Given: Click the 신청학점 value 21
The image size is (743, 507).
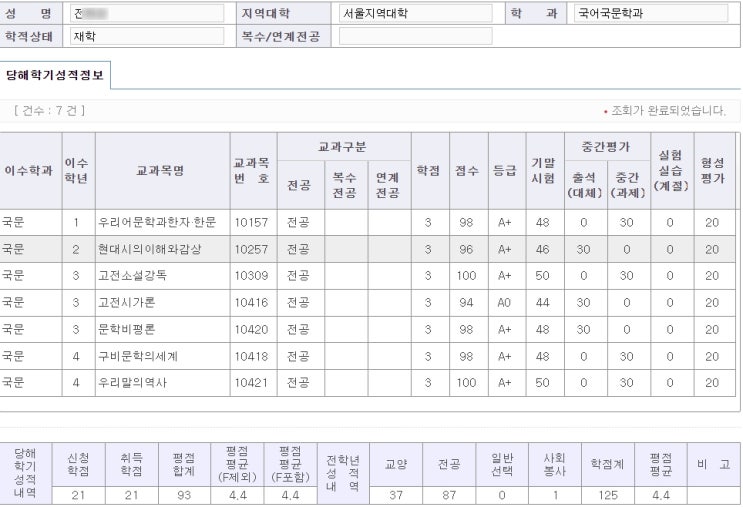Looking at the screenshot, I should pos(78,495).
